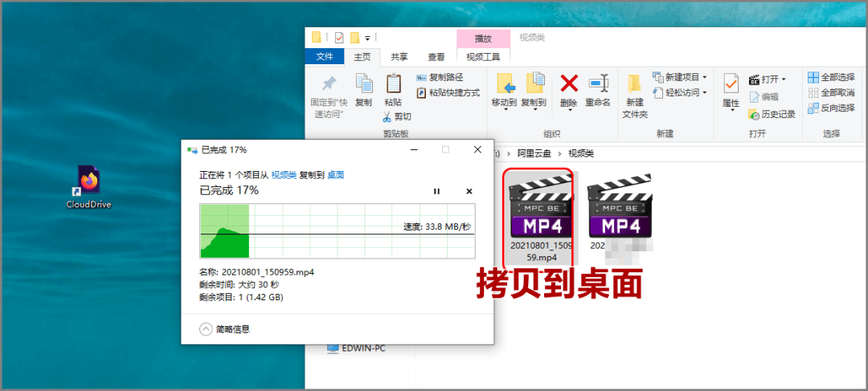Click the Cut (剪切) scissors icon

387,116
